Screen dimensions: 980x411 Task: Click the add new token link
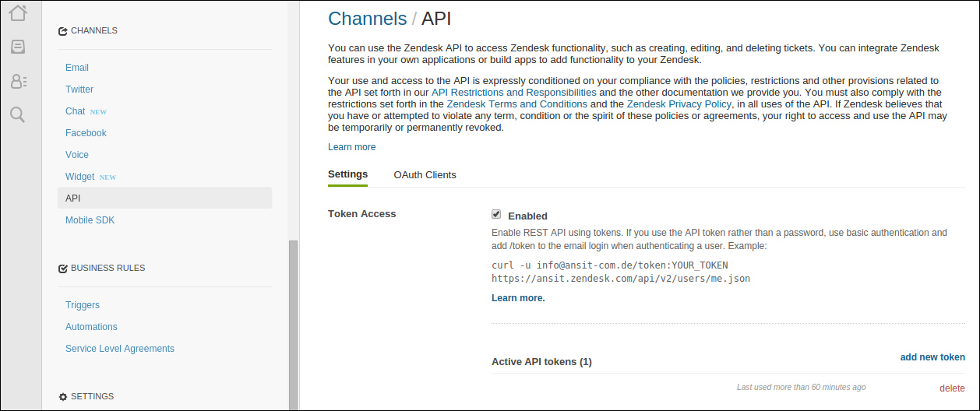[x=932, y=357]
